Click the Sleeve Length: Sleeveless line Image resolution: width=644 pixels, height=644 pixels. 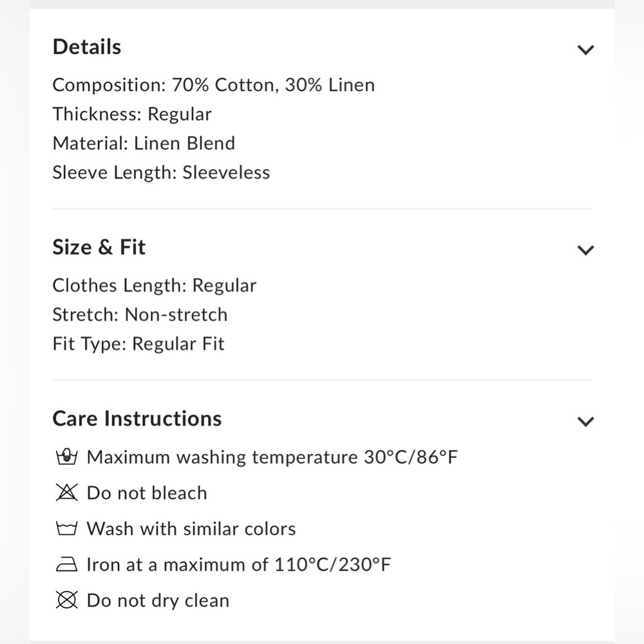point(161,173)
